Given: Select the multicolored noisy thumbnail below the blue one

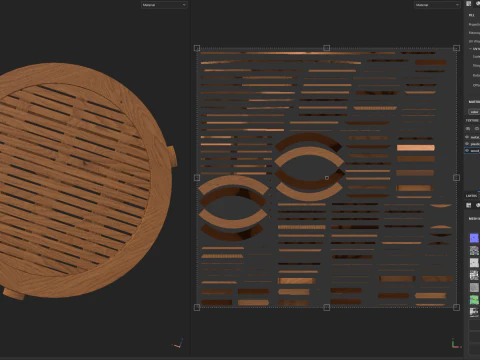Looking at the screenshot, I should [474, 250].
